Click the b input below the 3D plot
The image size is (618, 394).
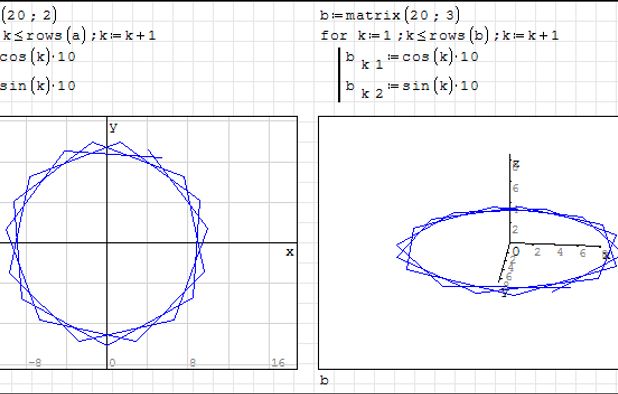(324, 380)
